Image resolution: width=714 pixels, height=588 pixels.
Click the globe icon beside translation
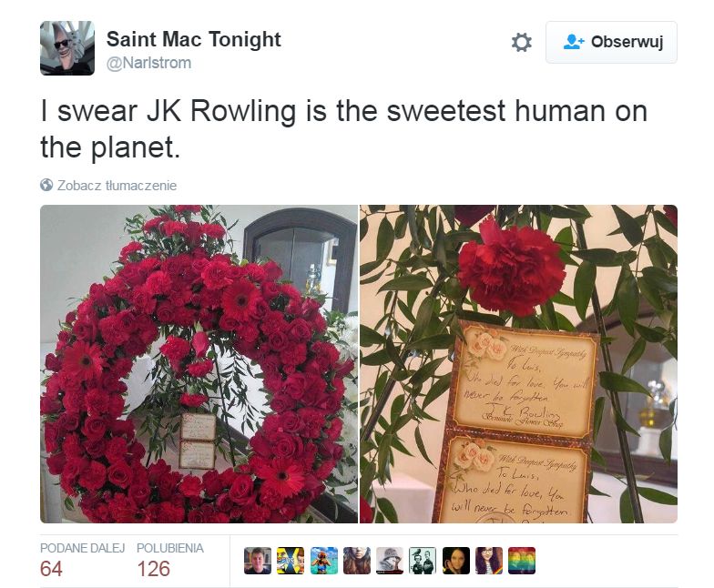click(46, 186)
